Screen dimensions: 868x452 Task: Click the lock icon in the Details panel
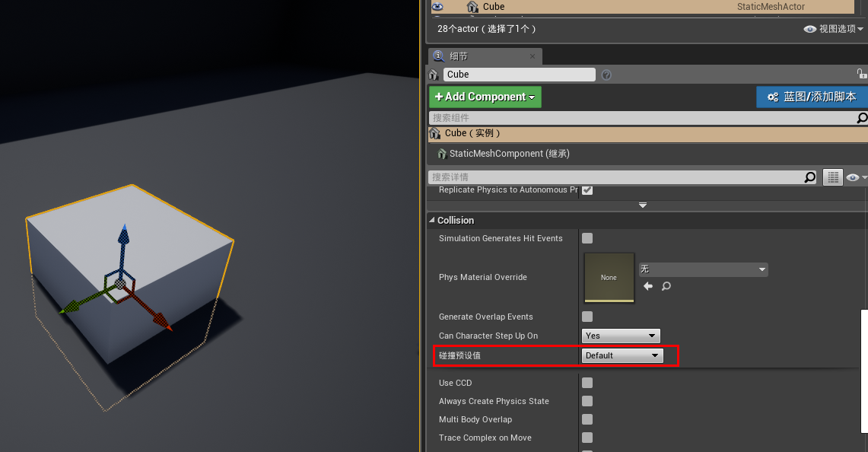862,73
